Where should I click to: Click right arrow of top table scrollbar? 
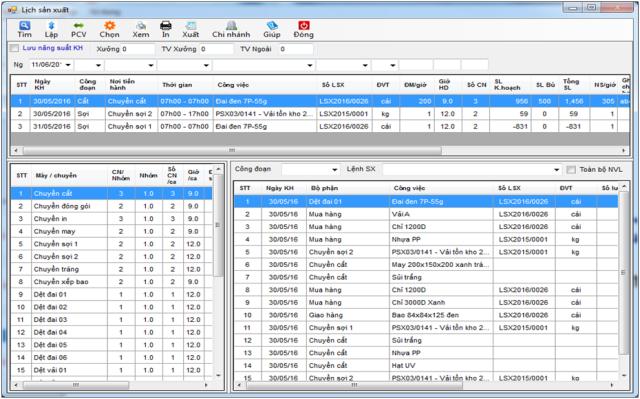624,151
